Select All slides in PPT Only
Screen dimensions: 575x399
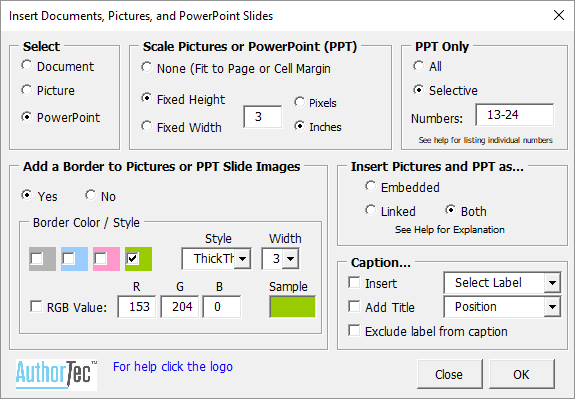(x=418, y=66)
